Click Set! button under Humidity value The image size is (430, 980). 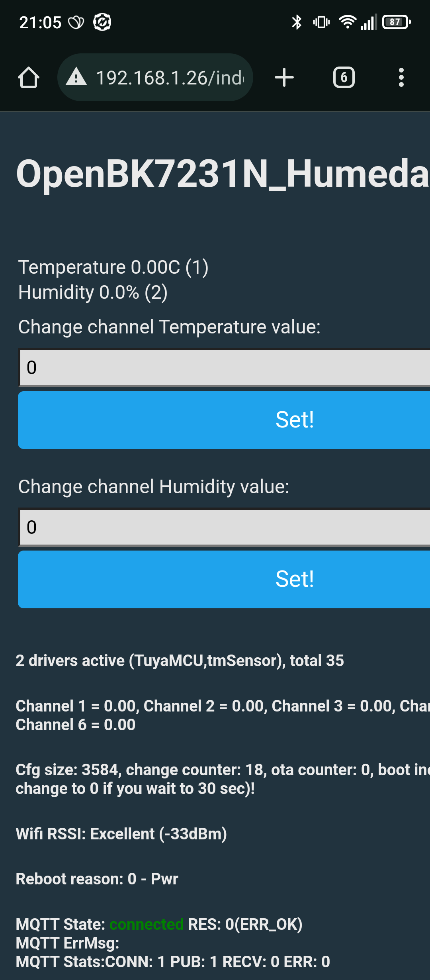pos(224,579)
